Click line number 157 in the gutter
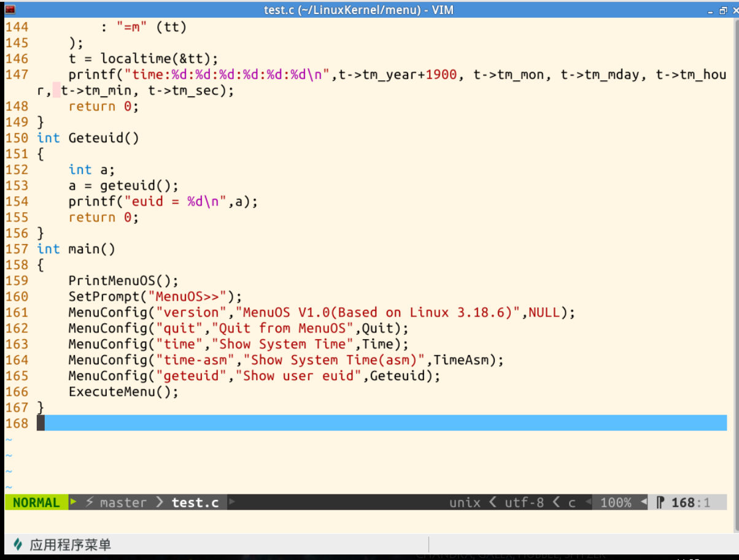Screen dimensions: 739x560 tap(17, 249)
